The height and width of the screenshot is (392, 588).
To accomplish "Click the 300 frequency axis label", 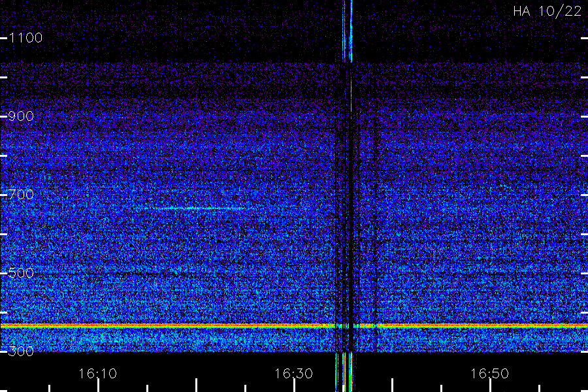I will (21, 351).
